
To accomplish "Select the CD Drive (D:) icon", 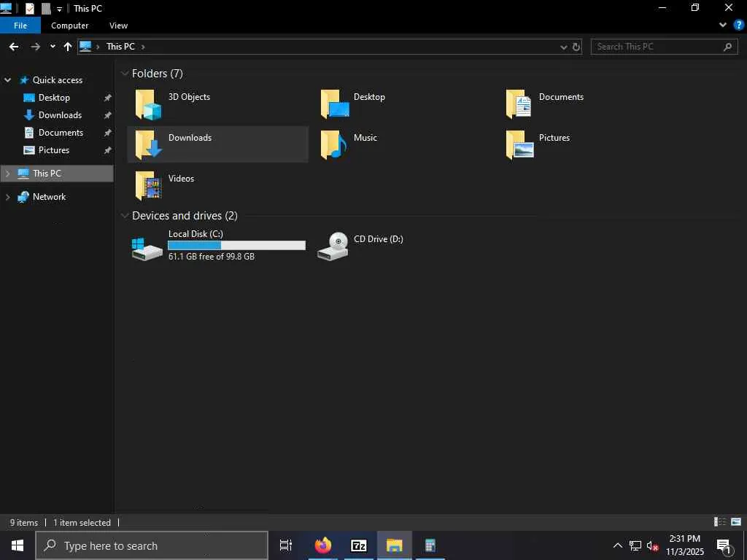I will 333,246.
